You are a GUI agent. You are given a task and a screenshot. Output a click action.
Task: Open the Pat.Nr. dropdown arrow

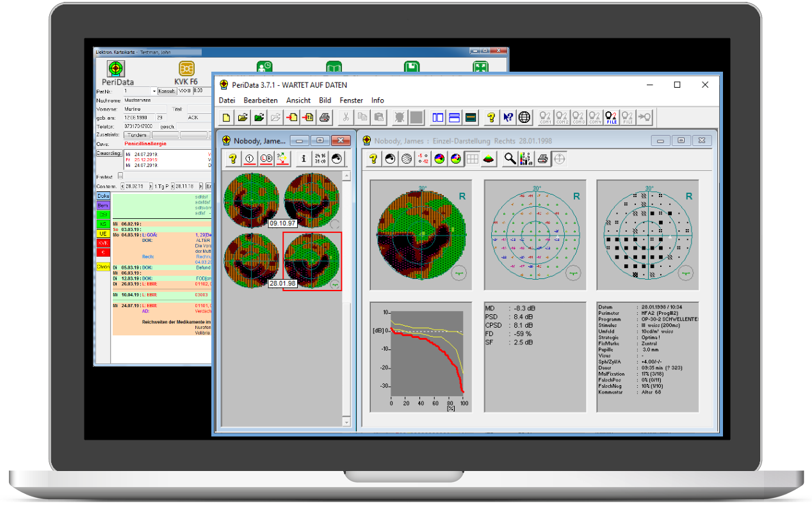(x=153, y=91)
